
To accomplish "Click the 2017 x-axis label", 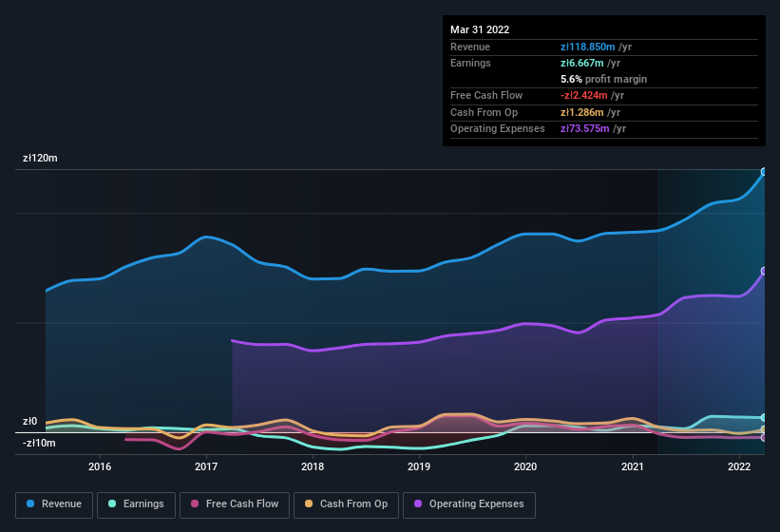I will pos(206,466).
